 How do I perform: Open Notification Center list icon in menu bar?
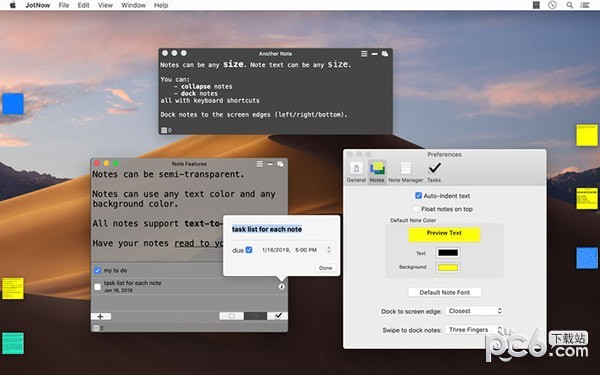coord(585,5)
